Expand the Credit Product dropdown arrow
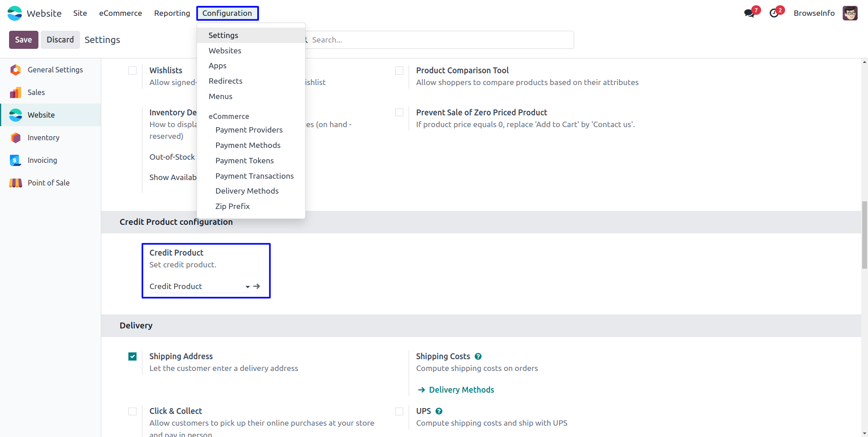Image resolution: width=868 pixels, height=437 pixels. pos(248,287)
